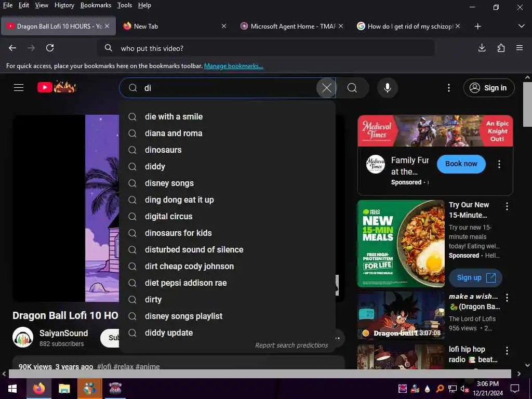Open the SaiyanSound channel avatar

[x=23, y=337]
